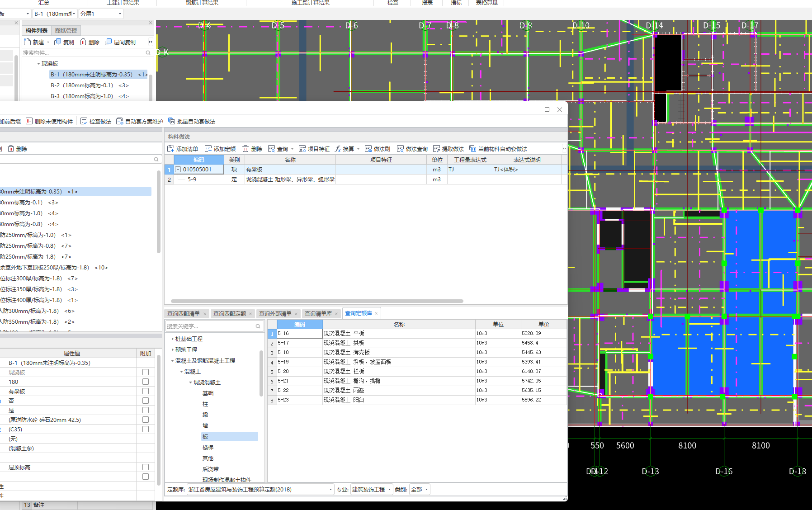This screenshot has width=812, height=510.
Task: Click horizontal scrollbar under 构件做法 table
Action: pos(317,301)
